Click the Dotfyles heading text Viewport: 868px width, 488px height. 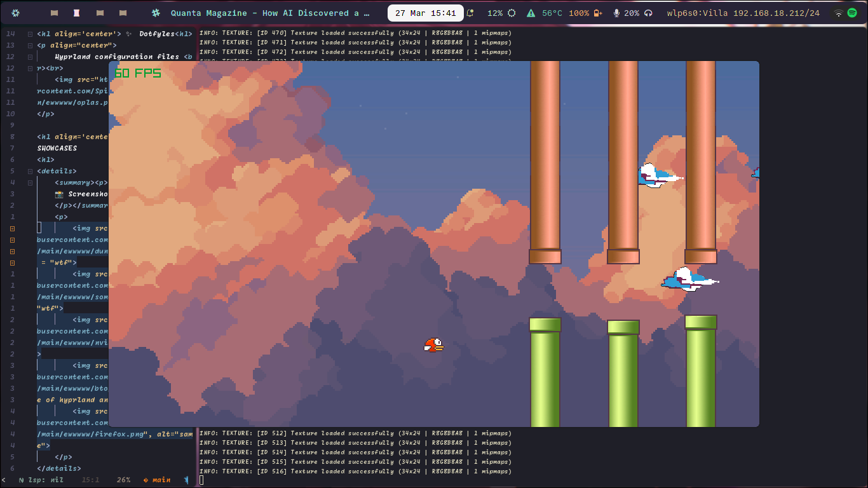[x=156, y=34]
